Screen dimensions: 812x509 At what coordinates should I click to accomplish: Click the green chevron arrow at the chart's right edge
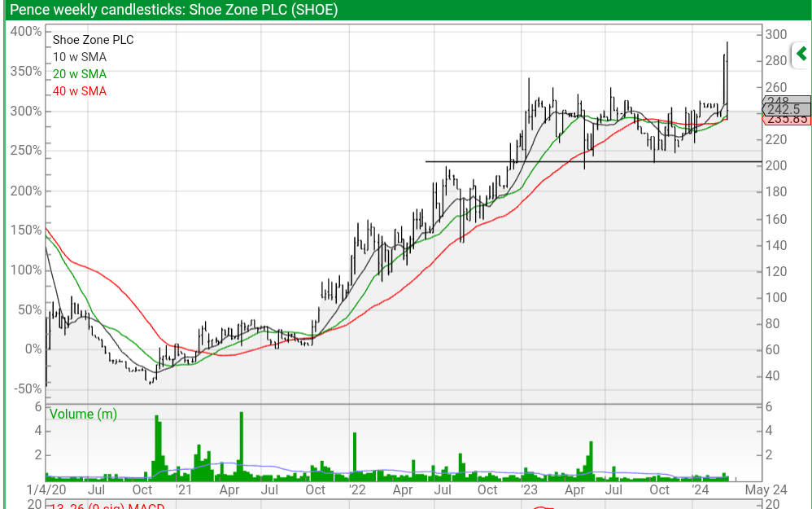(x=801, y=54)
